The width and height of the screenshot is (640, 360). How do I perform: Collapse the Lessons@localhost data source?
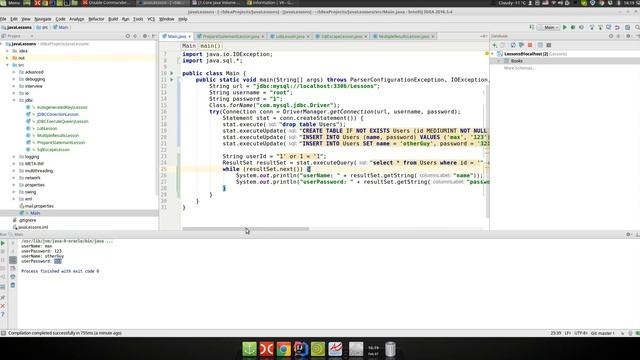click(493, 54)
